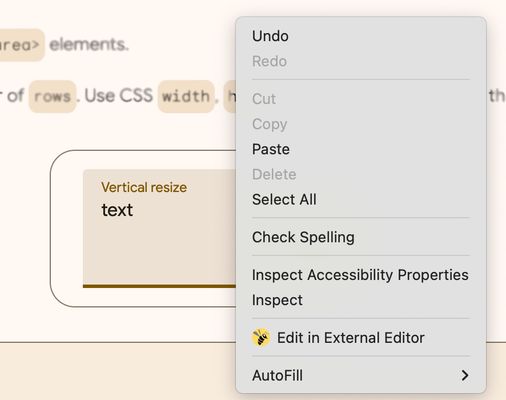This screenshot has height=400, width=506.
Task: Choose Edit in External Editor
Action: point(361,338)
